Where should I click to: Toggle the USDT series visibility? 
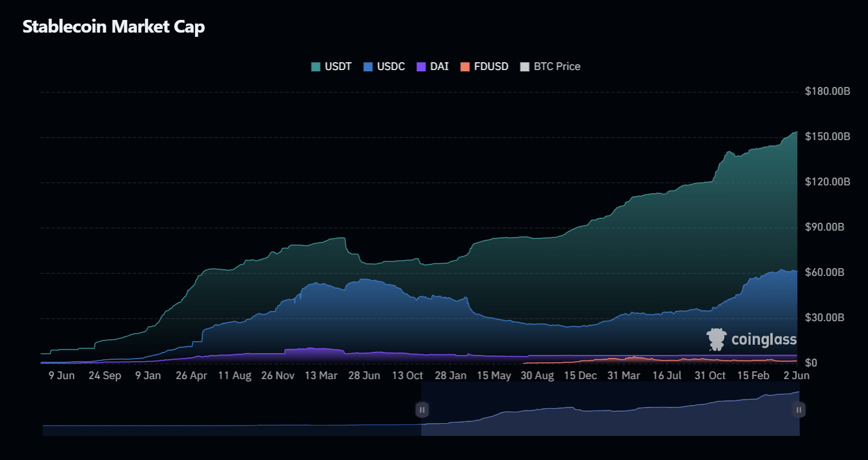pos(337,66)
